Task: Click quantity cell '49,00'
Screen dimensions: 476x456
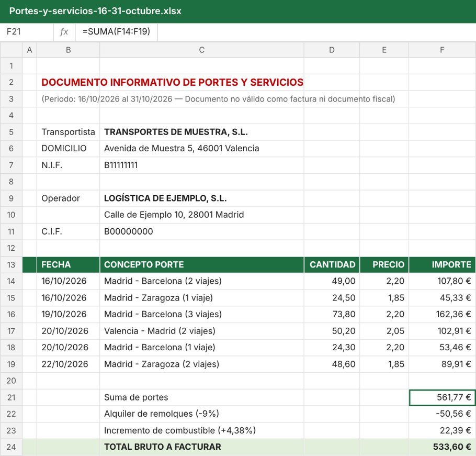Action: pyautogui.click(x=332, y=281)
